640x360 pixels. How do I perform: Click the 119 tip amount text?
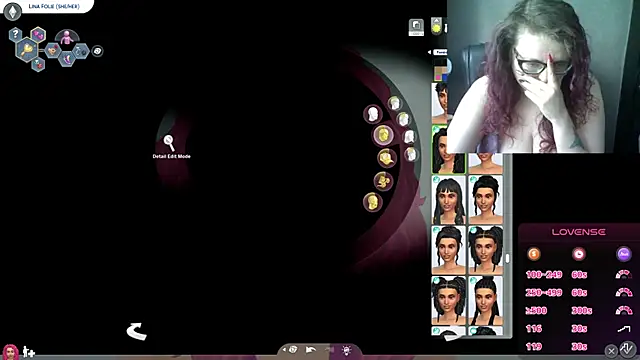[x=534, y=347]
